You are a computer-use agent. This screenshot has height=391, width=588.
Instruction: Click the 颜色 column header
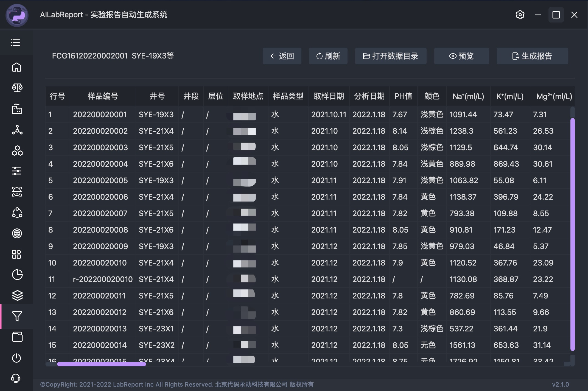click(x=432, y=96)
